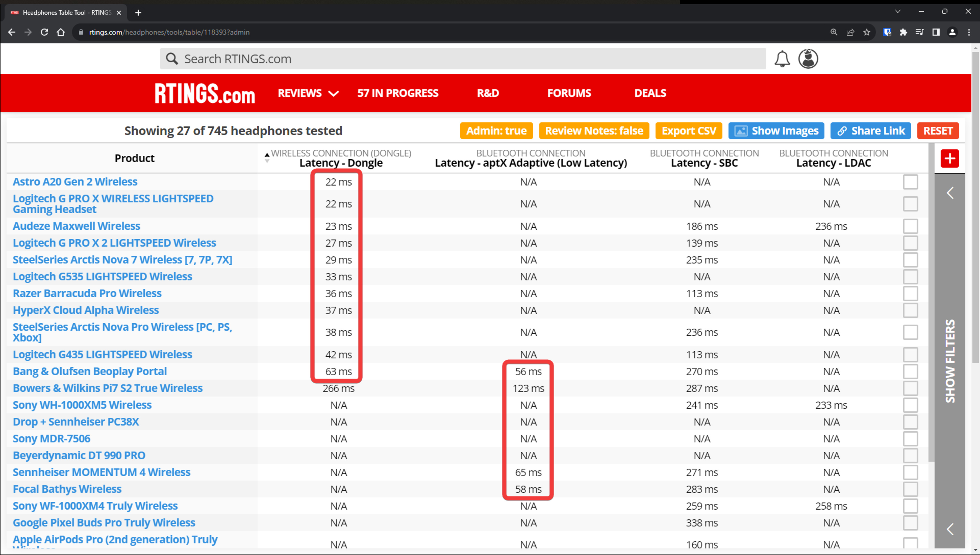Open the Razer Barracuda Pro Wireless link
Screen dimensions: 980x555
[x=87, y=293]
